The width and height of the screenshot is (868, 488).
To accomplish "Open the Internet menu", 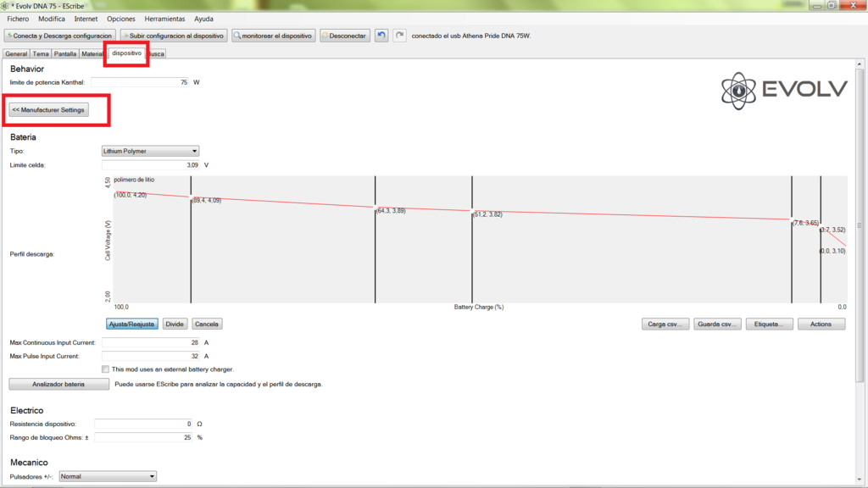I will click(86, 19).
